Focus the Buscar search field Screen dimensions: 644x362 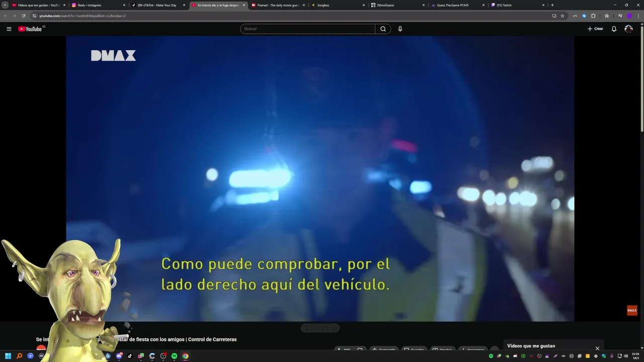click(307, 29)
